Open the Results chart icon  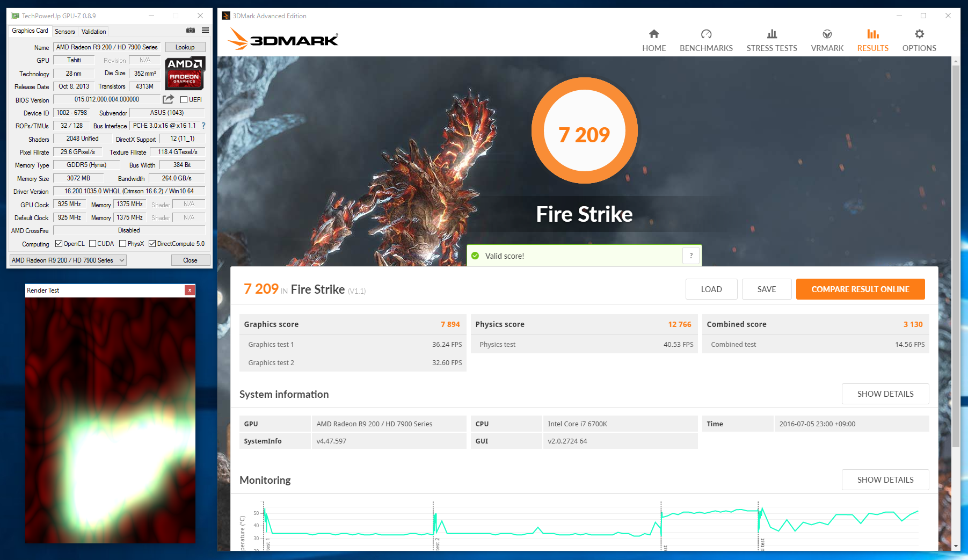[x=873, y=34]
